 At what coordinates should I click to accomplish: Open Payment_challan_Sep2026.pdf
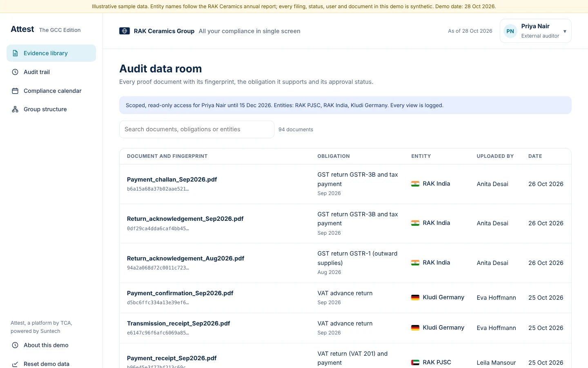point(172,180)
